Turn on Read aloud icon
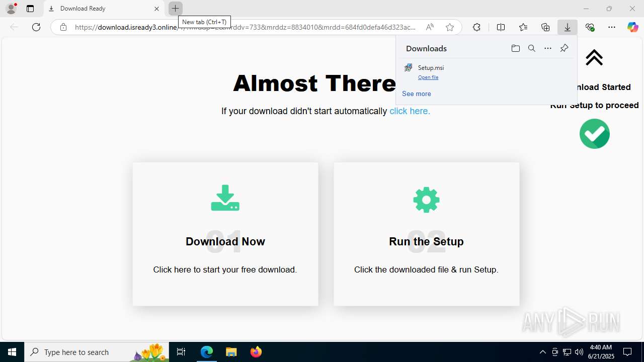 pyautogui.click(x=430, y=27)
